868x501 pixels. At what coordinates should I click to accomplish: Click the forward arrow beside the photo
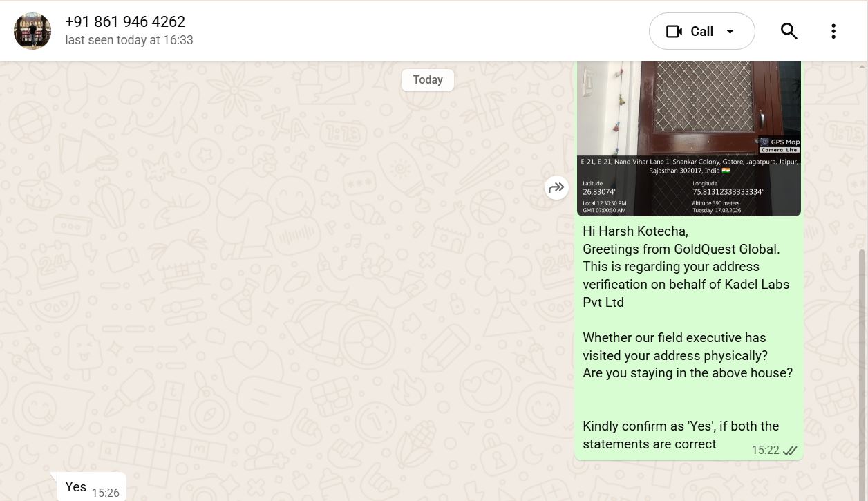pos(556,187)
